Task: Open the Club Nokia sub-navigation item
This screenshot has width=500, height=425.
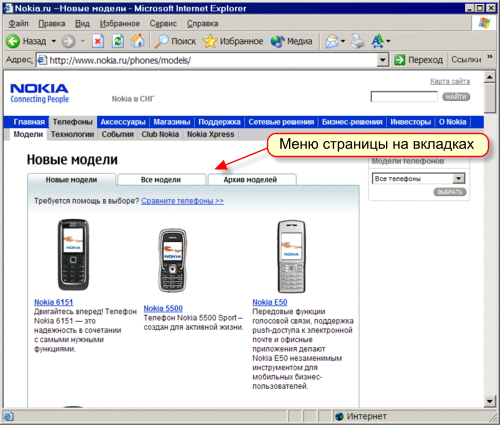Action: (160, 134)
